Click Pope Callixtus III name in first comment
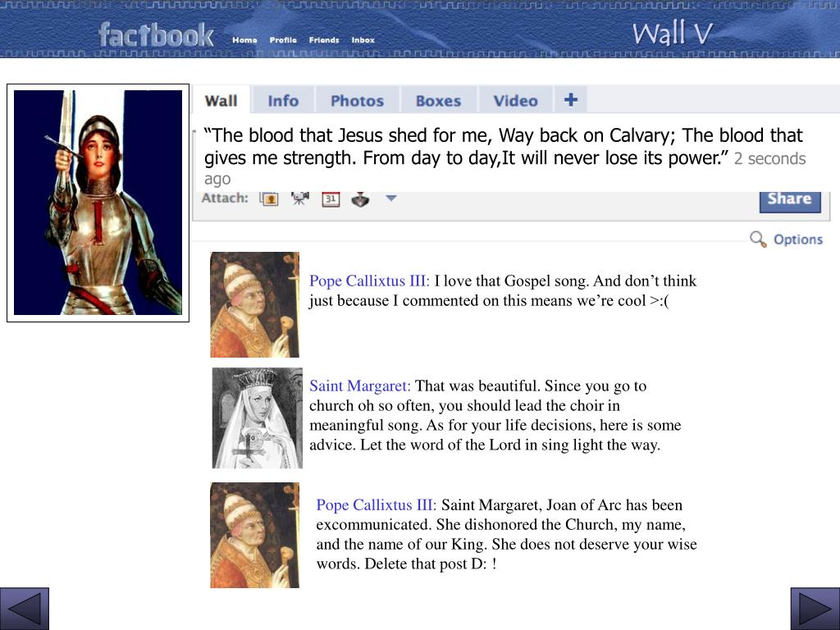Screen dimensions: 840x630 tap(369, 281)
